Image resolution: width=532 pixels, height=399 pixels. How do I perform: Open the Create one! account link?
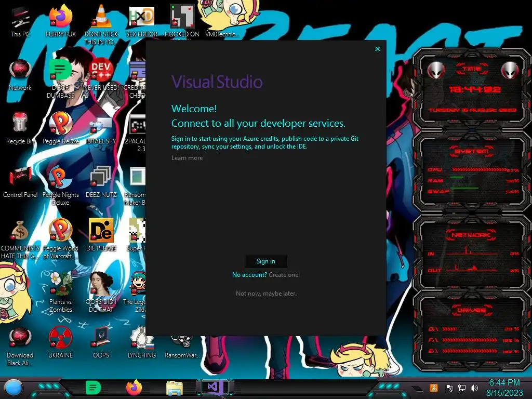(x=284, y=275)
